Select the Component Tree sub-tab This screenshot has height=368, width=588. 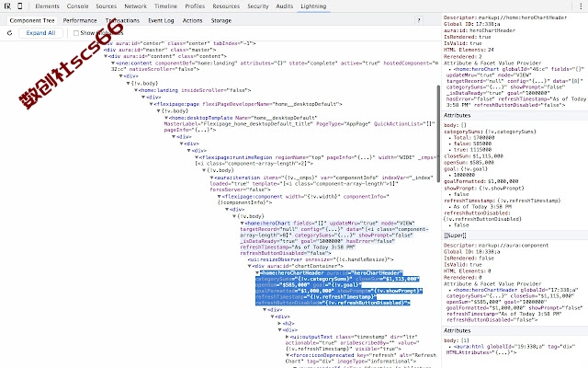click(32, 20)
